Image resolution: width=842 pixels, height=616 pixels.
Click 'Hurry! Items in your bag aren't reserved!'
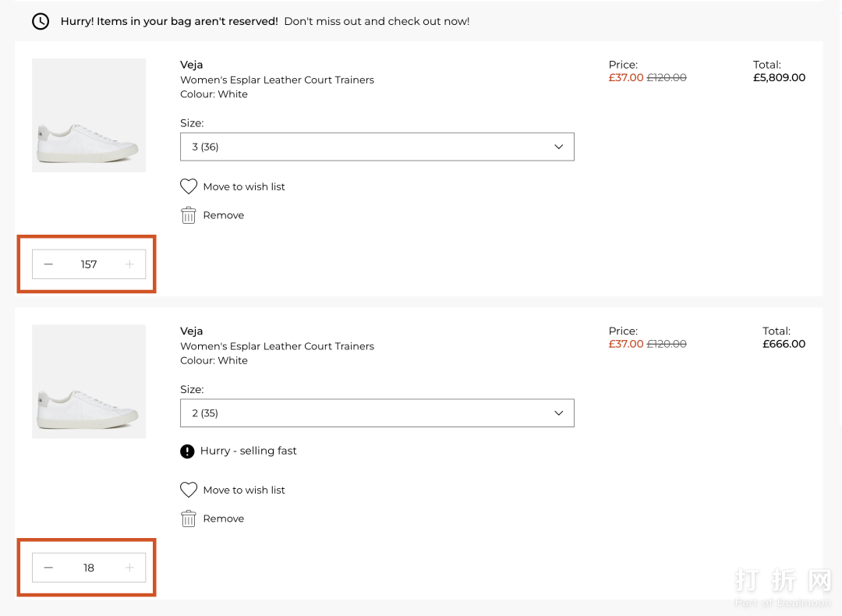(x=169, y=22)
